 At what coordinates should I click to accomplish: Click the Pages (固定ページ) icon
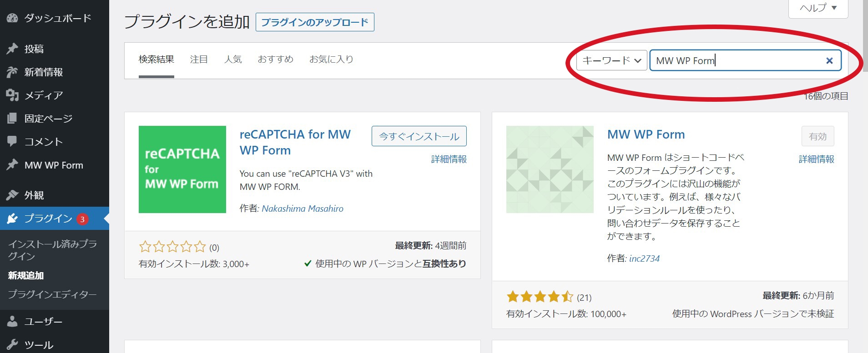pyautogui.click(x=12, y=119)
